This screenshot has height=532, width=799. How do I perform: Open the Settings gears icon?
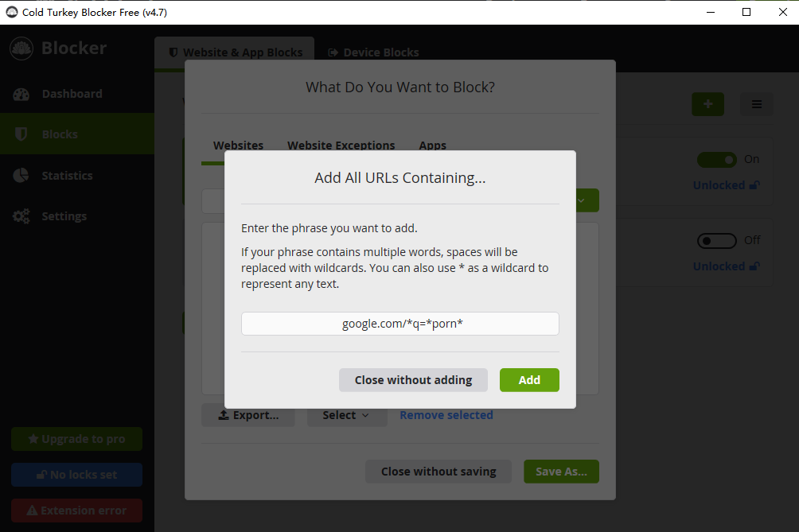[21, 216]
